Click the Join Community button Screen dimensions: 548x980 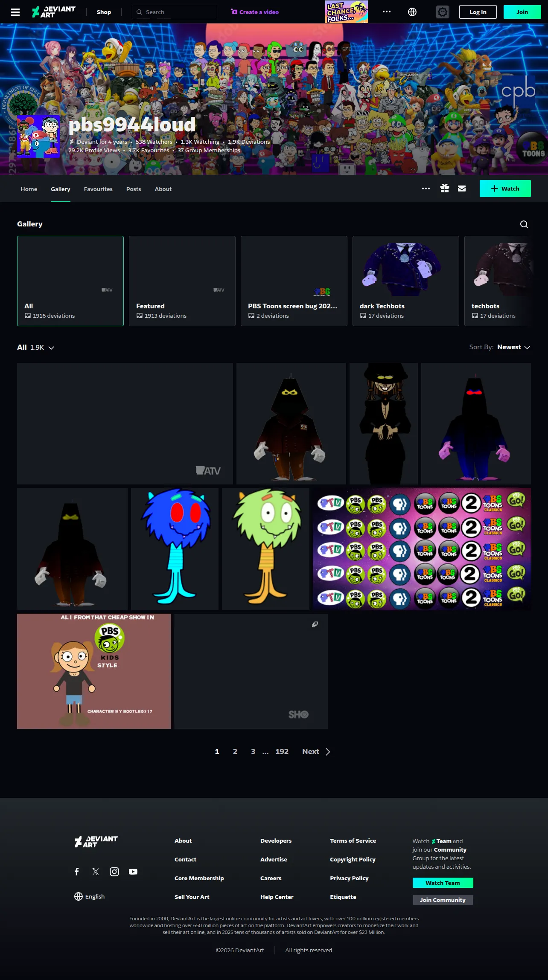443,900
